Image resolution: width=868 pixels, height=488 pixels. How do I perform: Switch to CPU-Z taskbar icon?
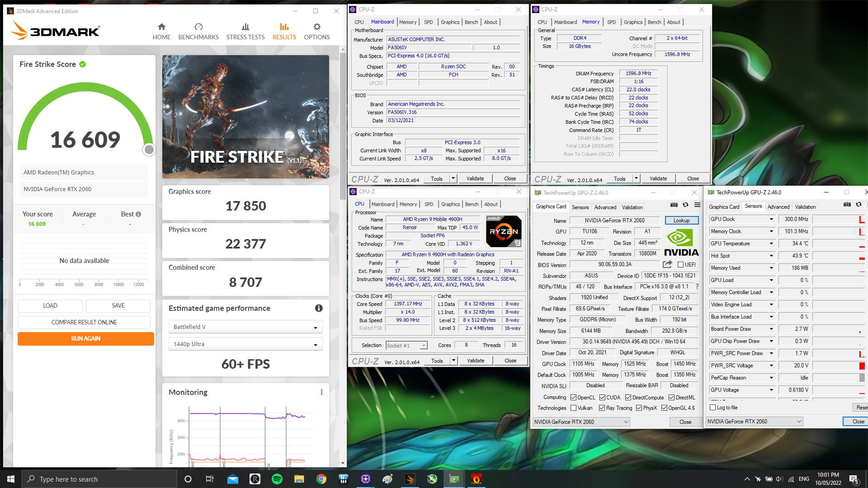click(x=366, y=479)
